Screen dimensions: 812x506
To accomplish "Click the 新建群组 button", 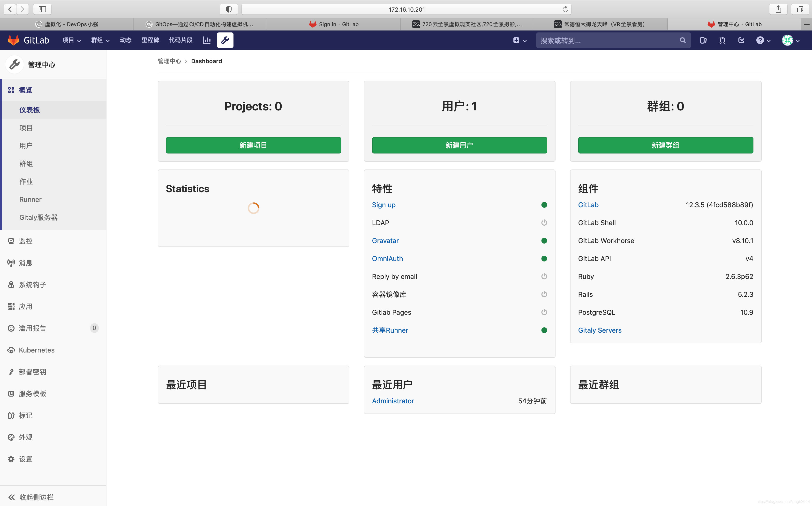I will (x=666, y=145).
